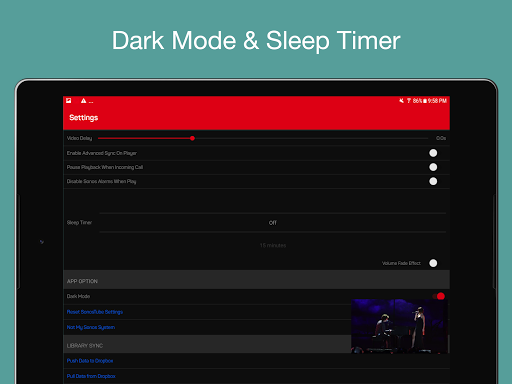Tap the warning triangle status icon

(83, 101)
